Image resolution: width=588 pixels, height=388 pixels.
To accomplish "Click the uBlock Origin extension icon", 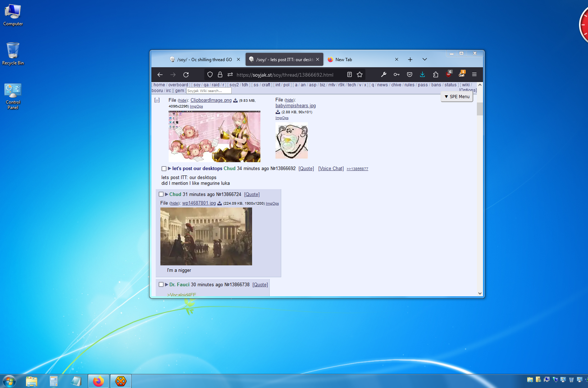I will pos(448,74).
